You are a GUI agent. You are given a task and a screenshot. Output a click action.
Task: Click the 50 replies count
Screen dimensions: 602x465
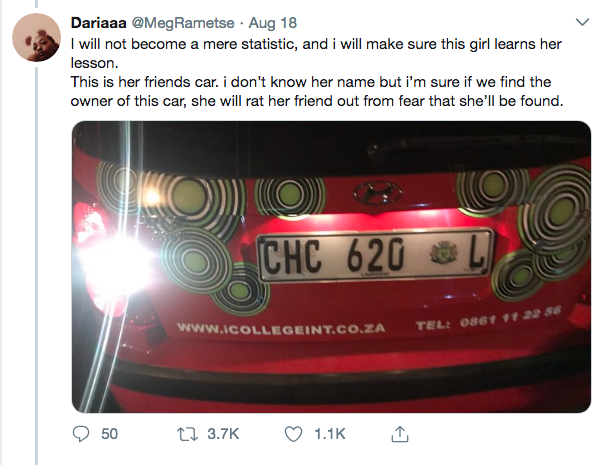(110, 433)
